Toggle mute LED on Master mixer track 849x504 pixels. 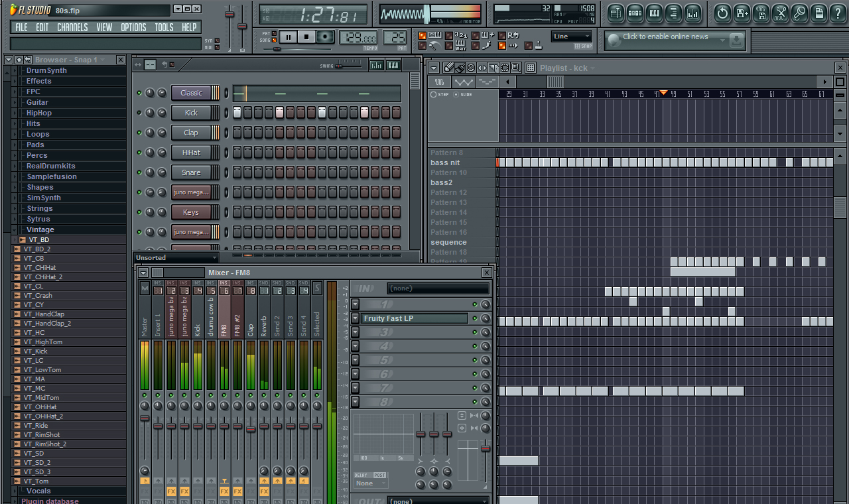145,395
